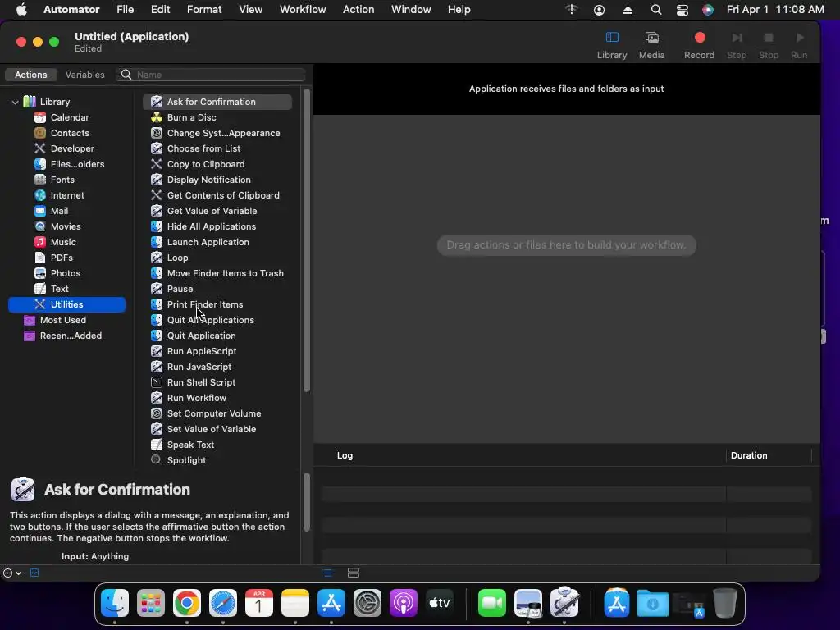Screen dimensions: 840x630
Task: Open Spotlight search in menu bar
Action: coord(655,10)
